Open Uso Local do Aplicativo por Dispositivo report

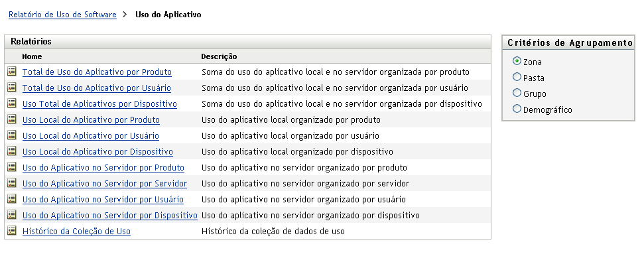[97, 152]
